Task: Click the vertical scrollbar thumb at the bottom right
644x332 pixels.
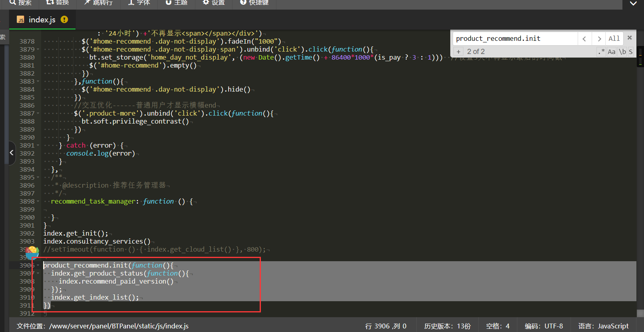Action: (640, 313)
